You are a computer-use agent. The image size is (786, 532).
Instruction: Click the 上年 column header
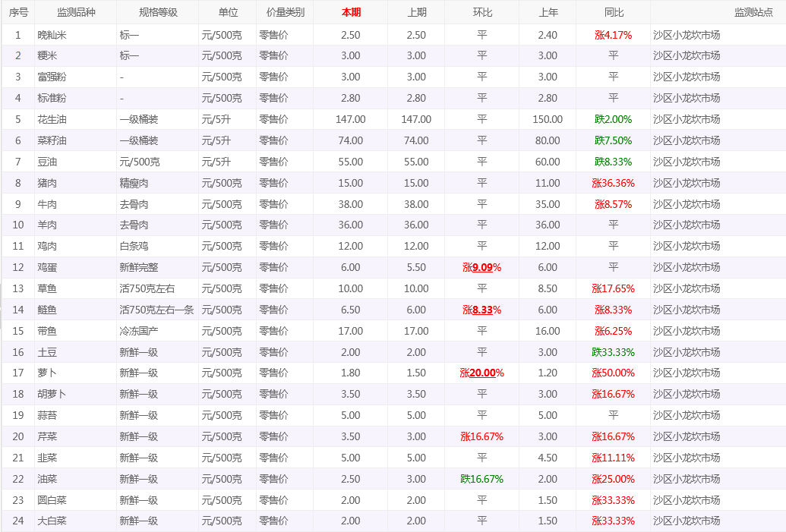pyautogui.click(x=548, y=12)
